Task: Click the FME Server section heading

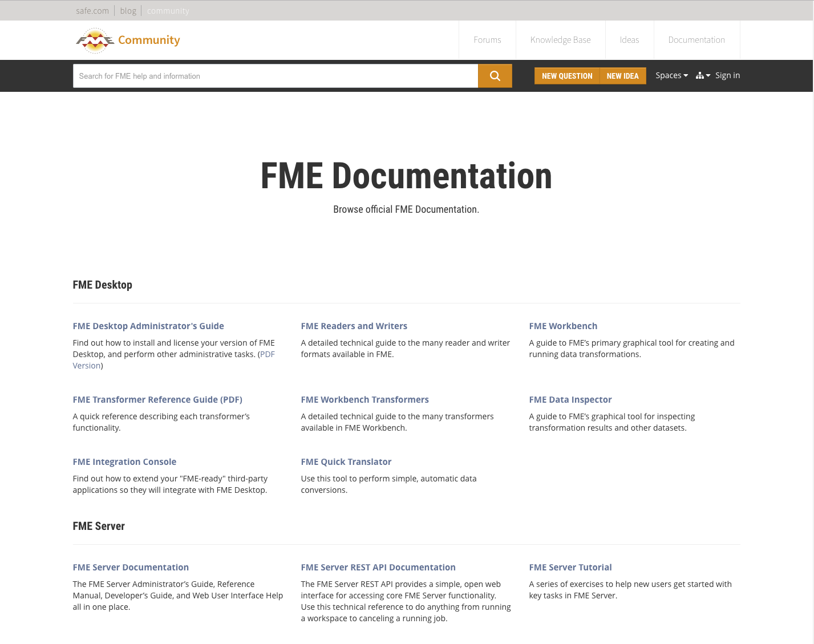Action: point(99,526)
